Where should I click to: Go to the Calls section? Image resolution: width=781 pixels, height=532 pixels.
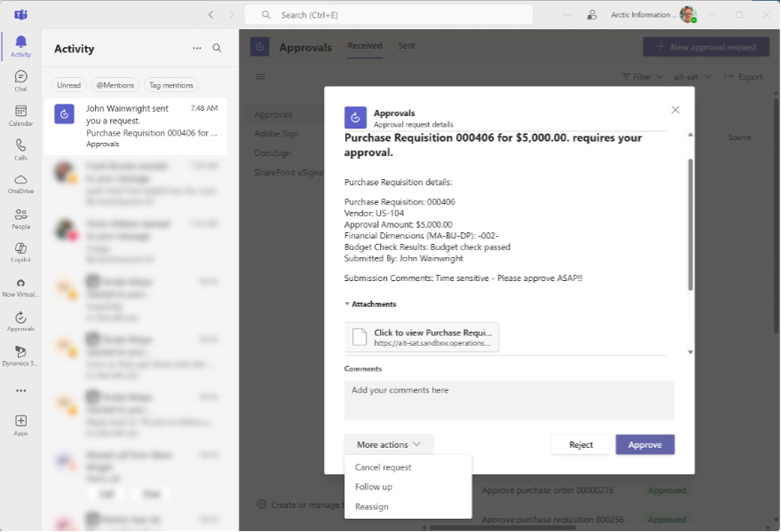pos(20,147)
